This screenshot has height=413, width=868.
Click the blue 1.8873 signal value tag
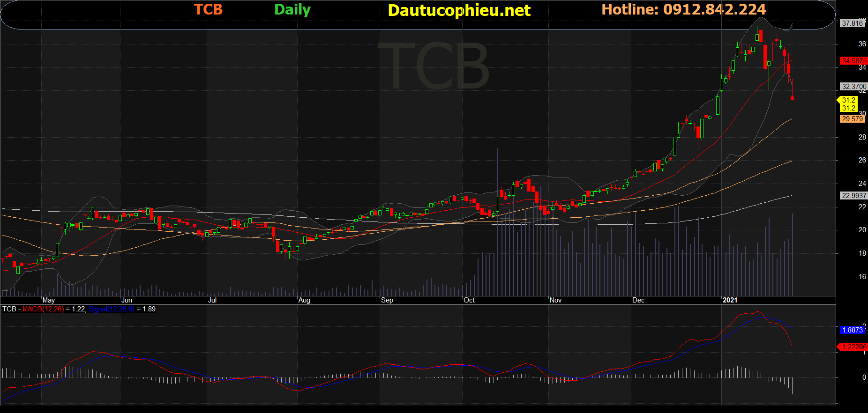tap(852, 330)
